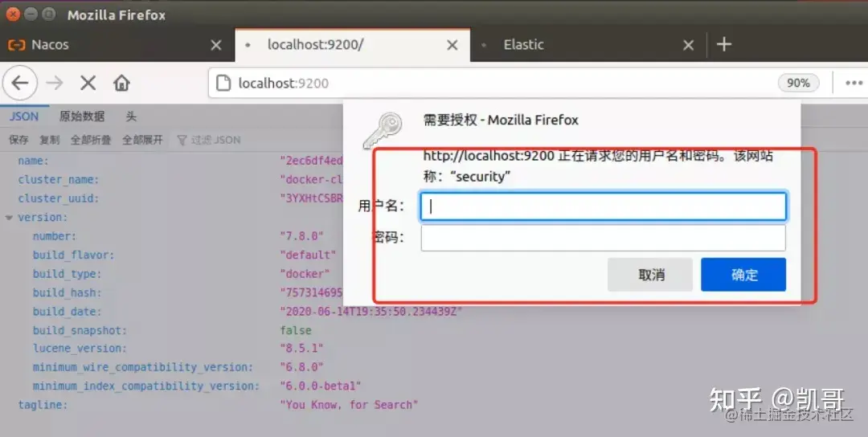
Task: Click 全部折叠 to collapse all
Action: point(91,140)
